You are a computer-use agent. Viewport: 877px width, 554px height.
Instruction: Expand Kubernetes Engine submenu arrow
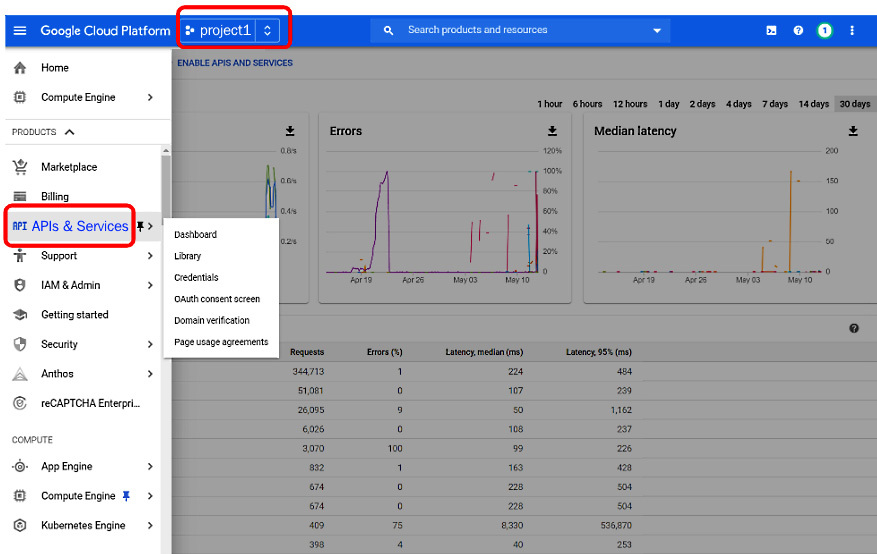150,525
